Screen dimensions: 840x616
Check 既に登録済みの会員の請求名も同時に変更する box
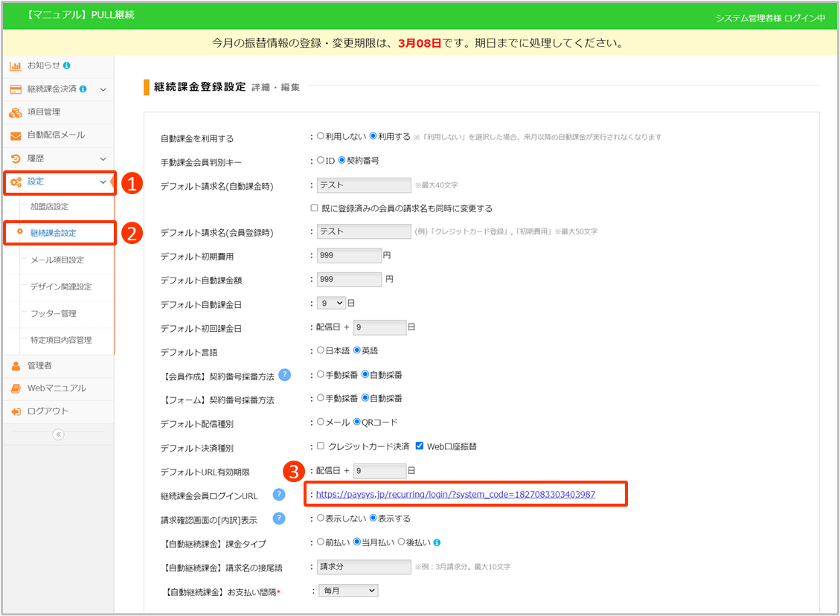[315, 208]
